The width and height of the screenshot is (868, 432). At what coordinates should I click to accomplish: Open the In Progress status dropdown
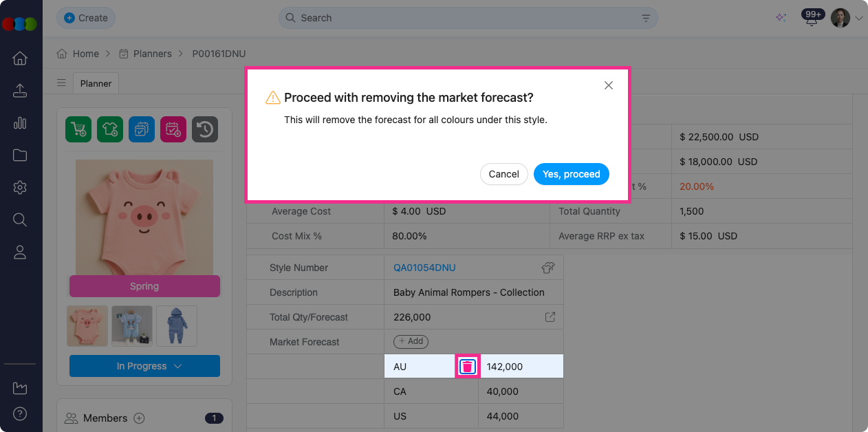[x=144, y=366]
